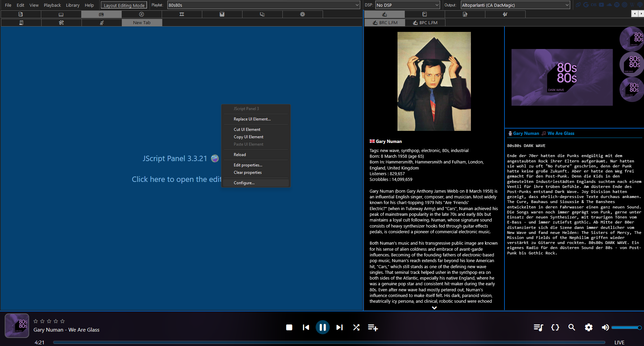Open the right panel edit-note icon tab
644x346 pixels.
pos(465,14)
